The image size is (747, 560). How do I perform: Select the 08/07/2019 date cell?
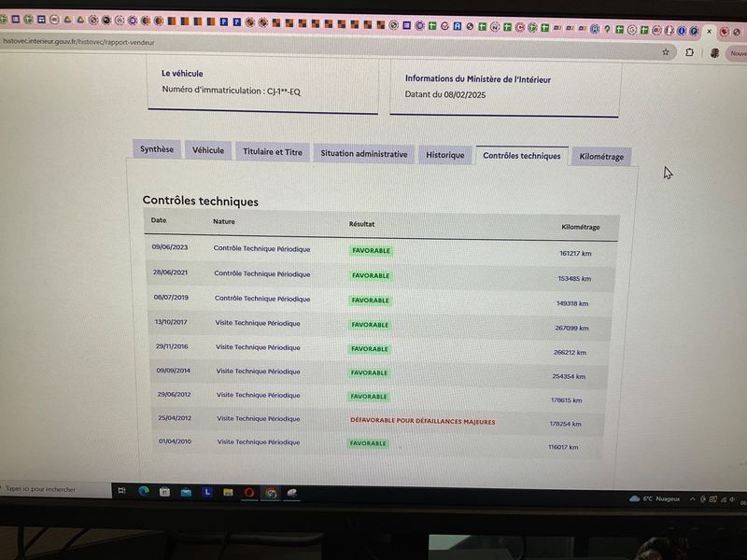pos(171,297)
